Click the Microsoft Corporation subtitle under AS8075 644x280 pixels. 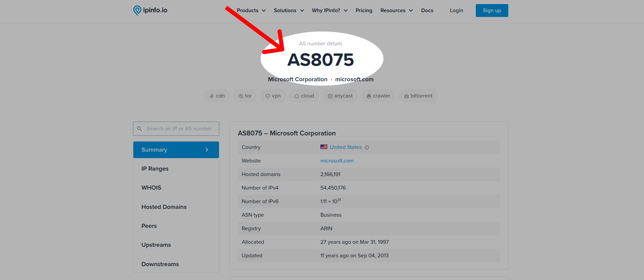pos(298,79)
